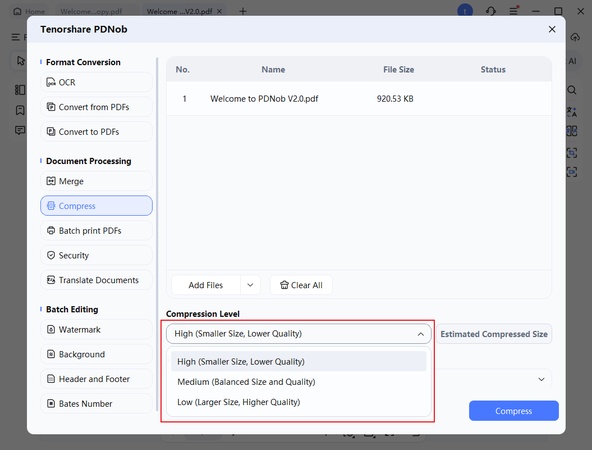
Task: Open the Watermark batch tool
Action: pyautogui.click(x=96, y=330)
